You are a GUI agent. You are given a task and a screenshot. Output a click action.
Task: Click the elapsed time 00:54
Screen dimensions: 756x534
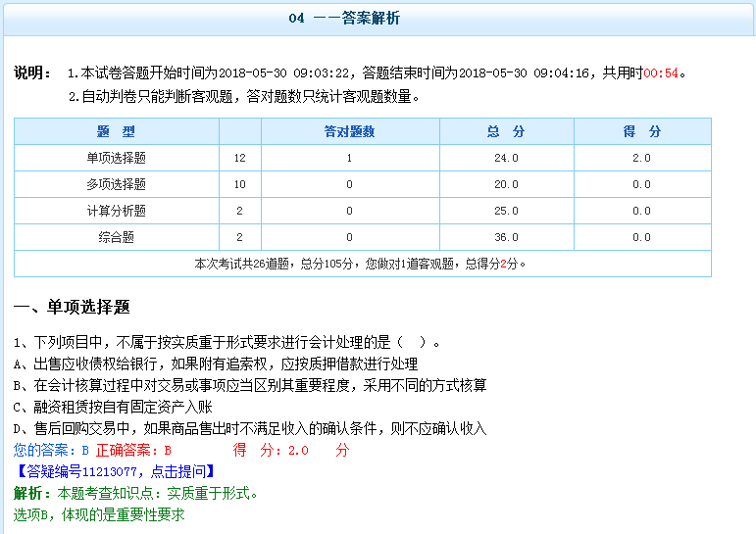pyautogui.click(x=661, y=73)
